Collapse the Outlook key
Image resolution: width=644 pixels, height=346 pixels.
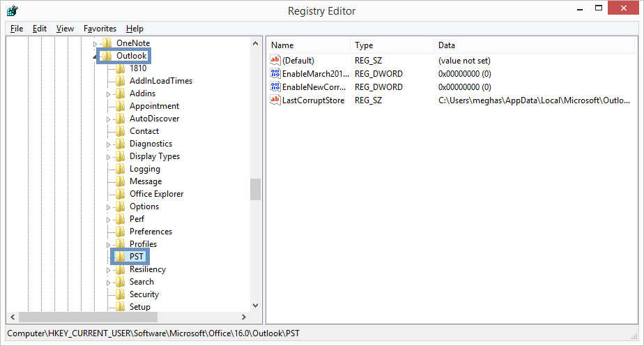(95, 57)
